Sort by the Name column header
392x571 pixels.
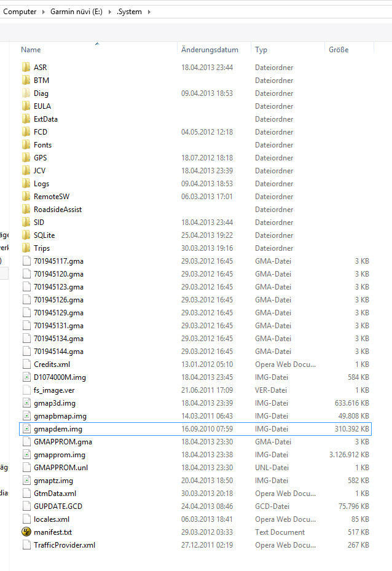click(x=31, y=50)
